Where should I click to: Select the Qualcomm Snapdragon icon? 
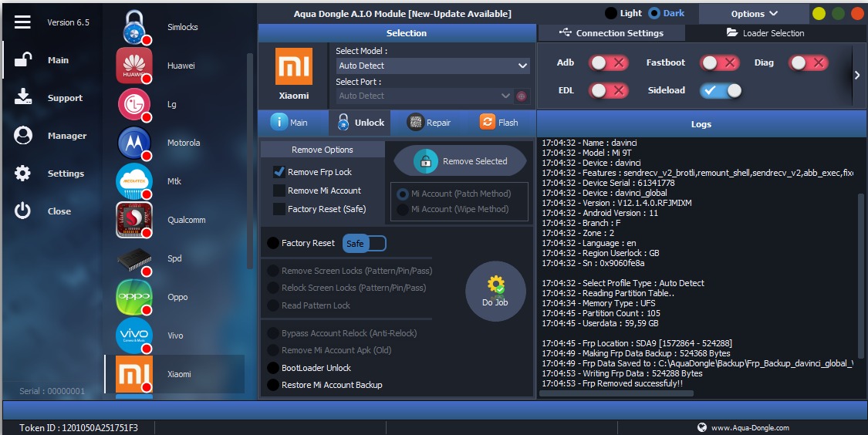134,220
